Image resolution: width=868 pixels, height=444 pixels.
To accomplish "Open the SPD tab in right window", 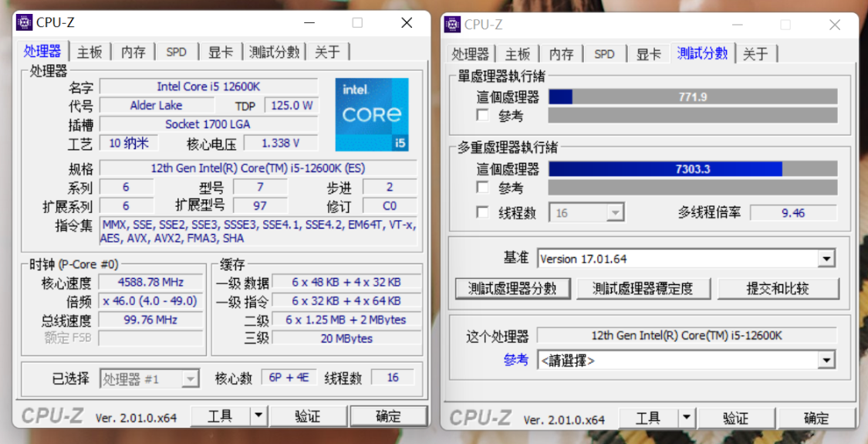I will tap(604, 54).
